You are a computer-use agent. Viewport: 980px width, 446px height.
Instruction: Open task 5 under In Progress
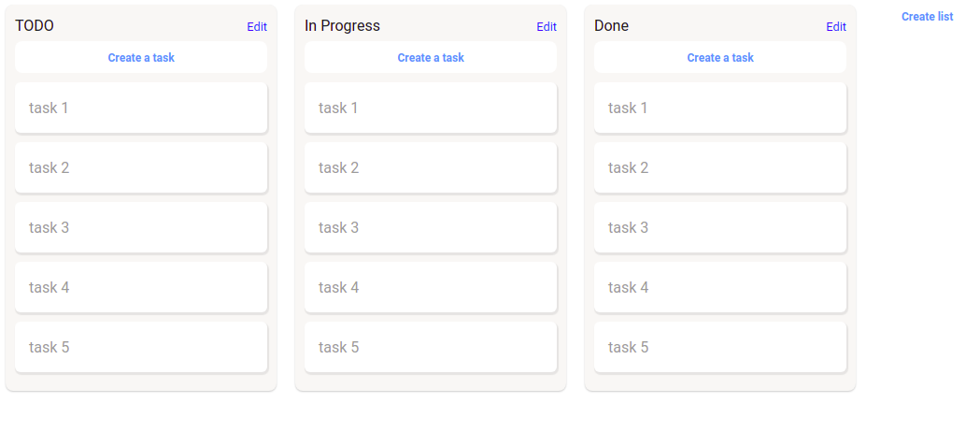coord(431,347)
